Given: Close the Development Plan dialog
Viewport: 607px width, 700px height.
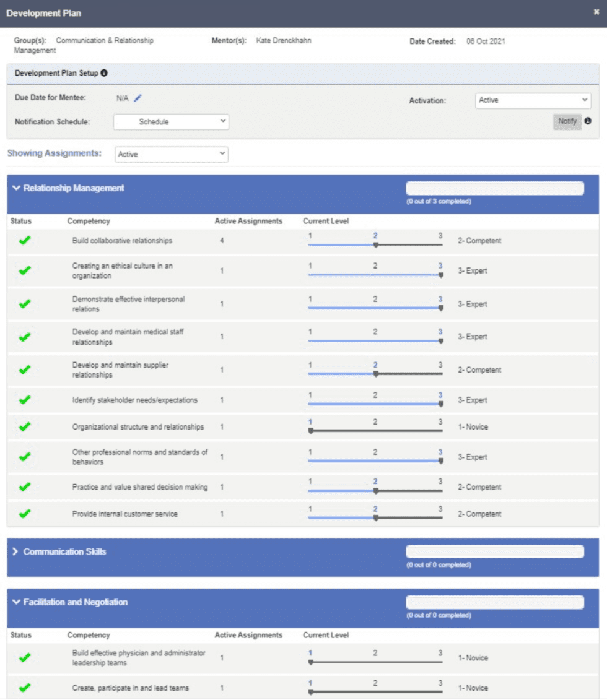Looking at the screenshot, I should coord(596,12).
